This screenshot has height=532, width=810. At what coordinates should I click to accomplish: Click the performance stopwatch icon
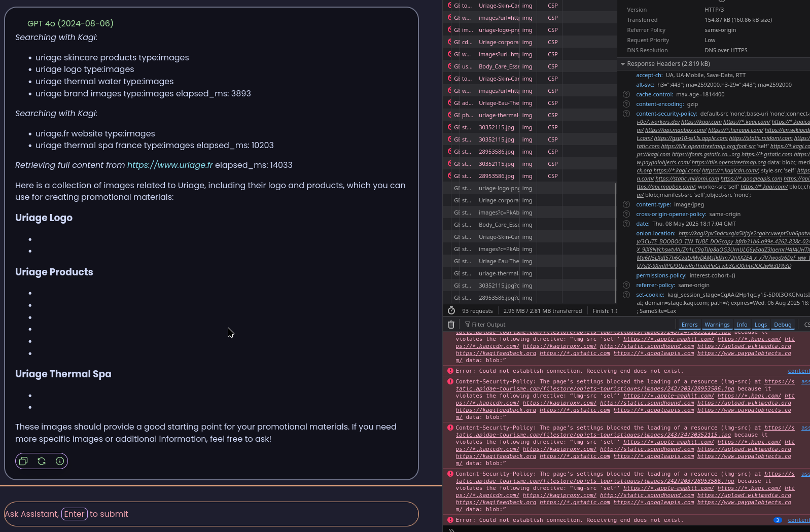tap(451, 311)
